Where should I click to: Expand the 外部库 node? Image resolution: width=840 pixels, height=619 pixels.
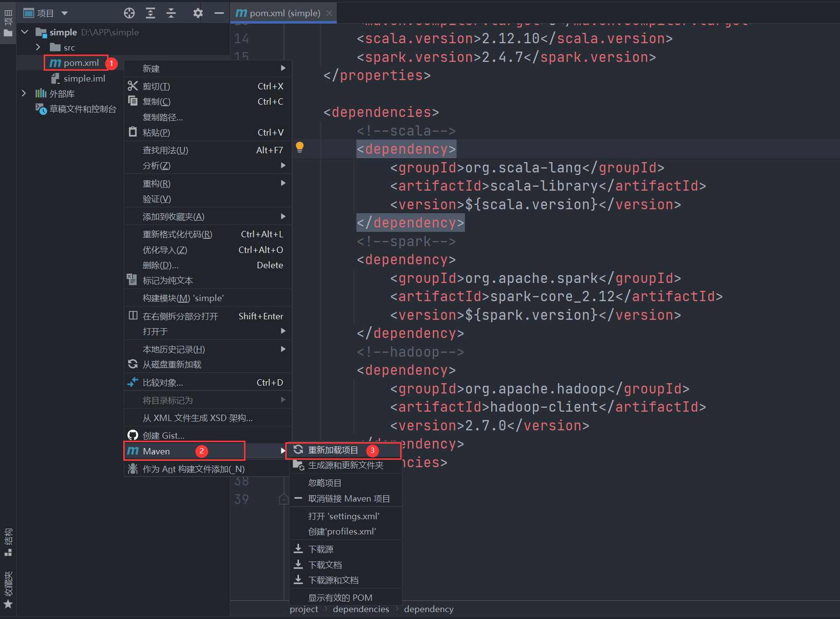[x=24, y=93]
